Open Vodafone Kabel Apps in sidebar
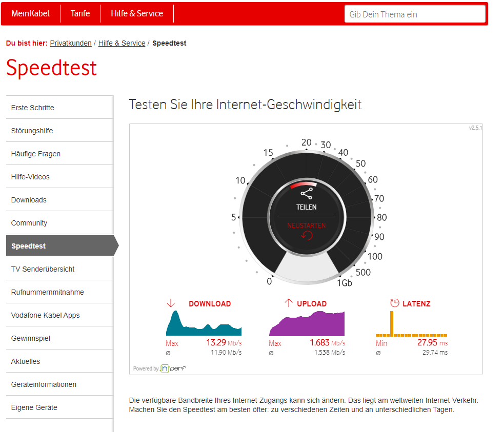 pos(60,315)
